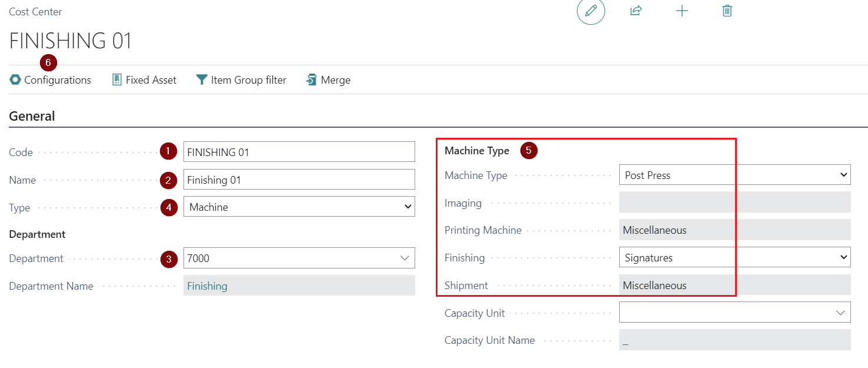This screenshot has height=368, width=868.
Task: Open the Capacity Unit dropdown
Action: tap(735, 313)
